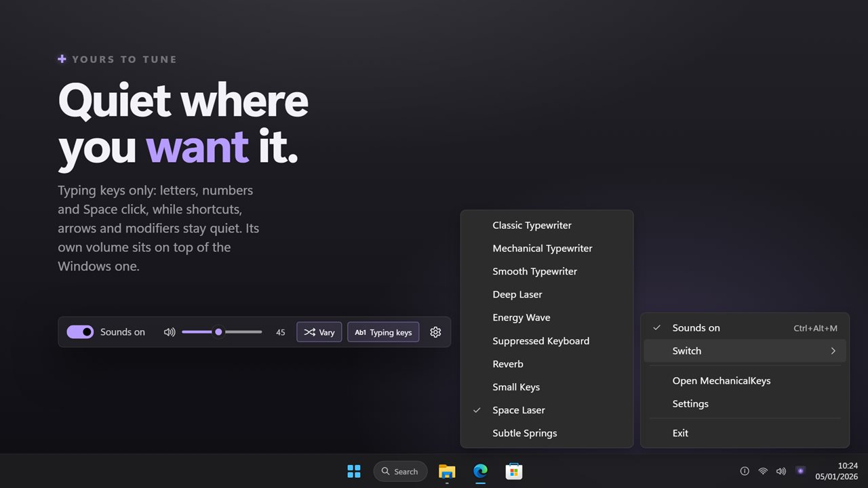The height and width of the screenshot is (488, 868).
Task: Choose Small Keys sound
Action: [547, 387]
